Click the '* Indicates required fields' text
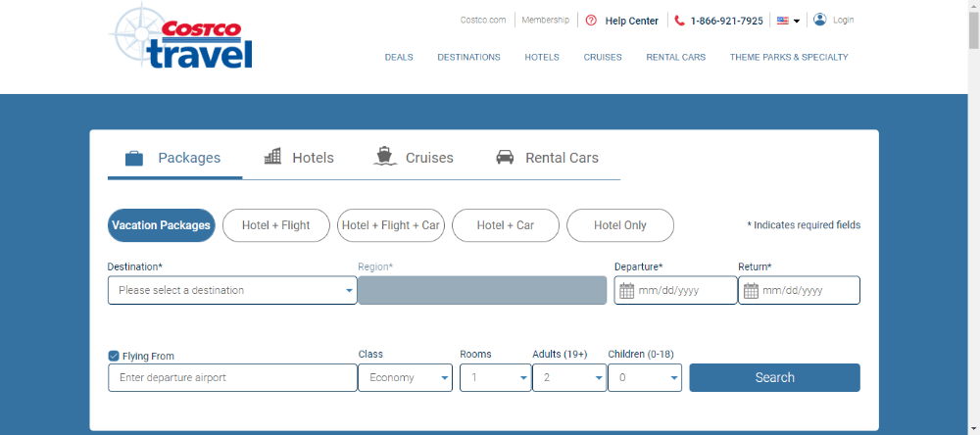 (x=804, y=225)
